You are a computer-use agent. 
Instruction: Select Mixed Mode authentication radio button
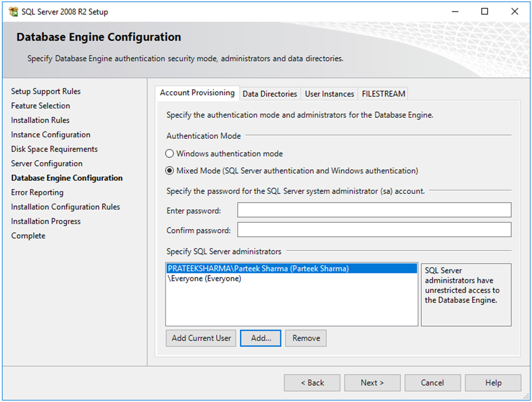pos(169,170)
